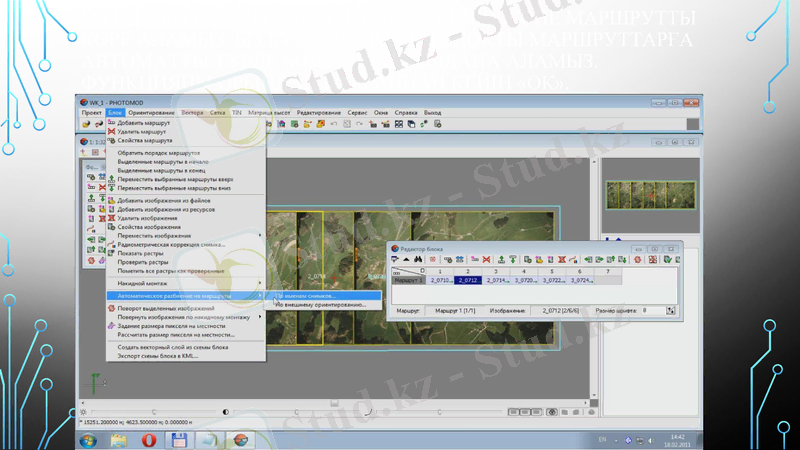Click the PHOTOMOD taskbar icon

240,440
